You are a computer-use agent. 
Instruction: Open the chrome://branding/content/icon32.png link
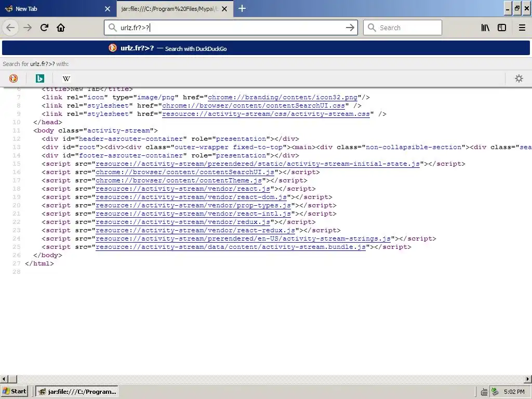tap(283, 97)
